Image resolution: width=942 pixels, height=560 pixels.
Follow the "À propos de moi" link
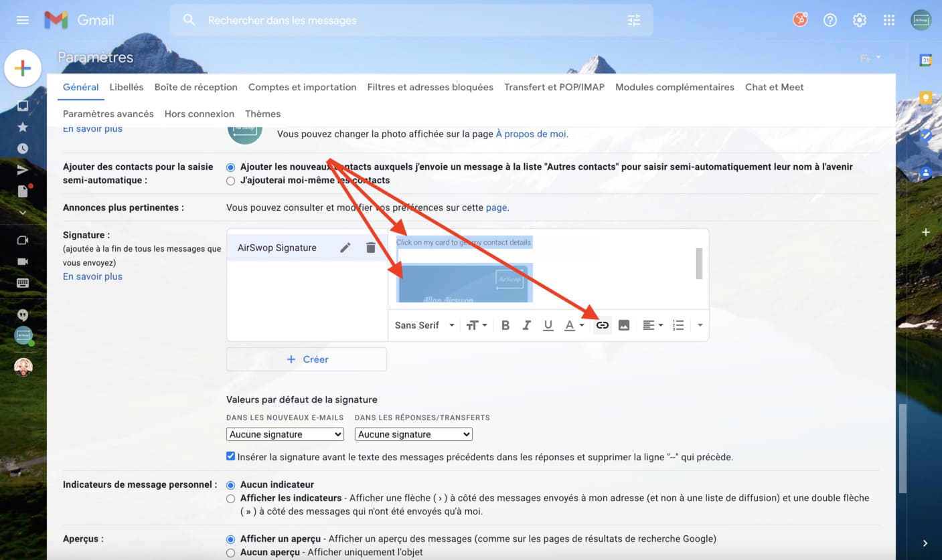click(532, 134)
